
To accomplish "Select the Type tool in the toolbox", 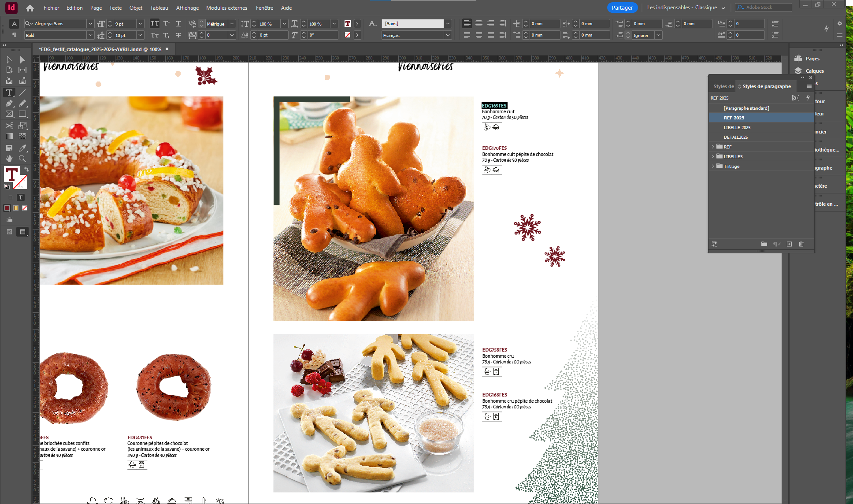I will (9, 93).
